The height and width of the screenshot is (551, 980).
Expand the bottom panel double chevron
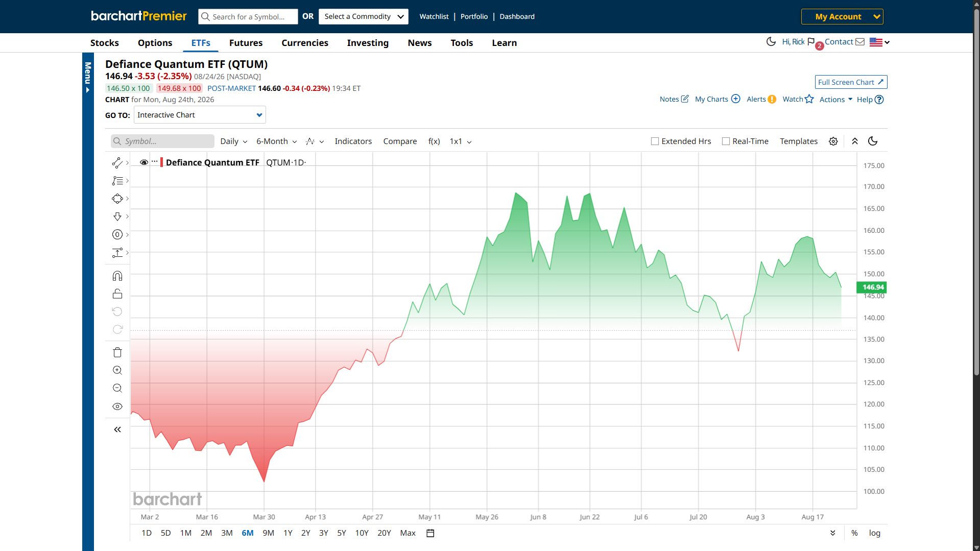(x=832, y=533)
